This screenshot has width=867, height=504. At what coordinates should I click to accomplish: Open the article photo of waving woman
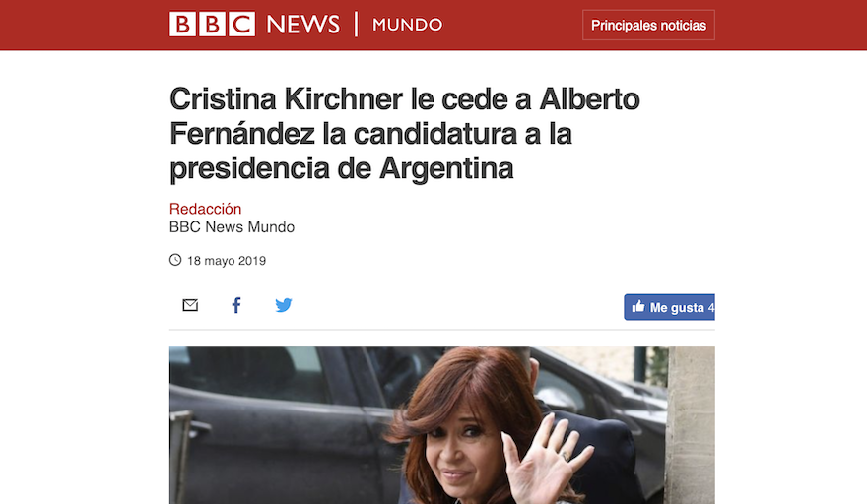click(441, 425)
